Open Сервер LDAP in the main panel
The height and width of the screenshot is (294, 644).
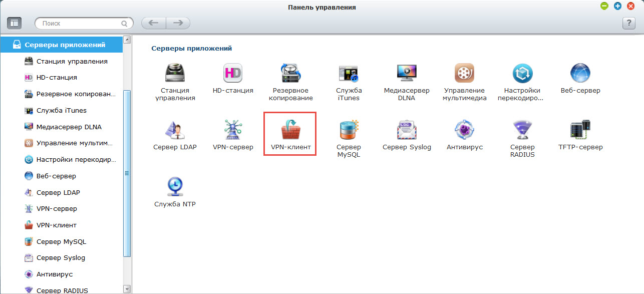tap(175, 136)
